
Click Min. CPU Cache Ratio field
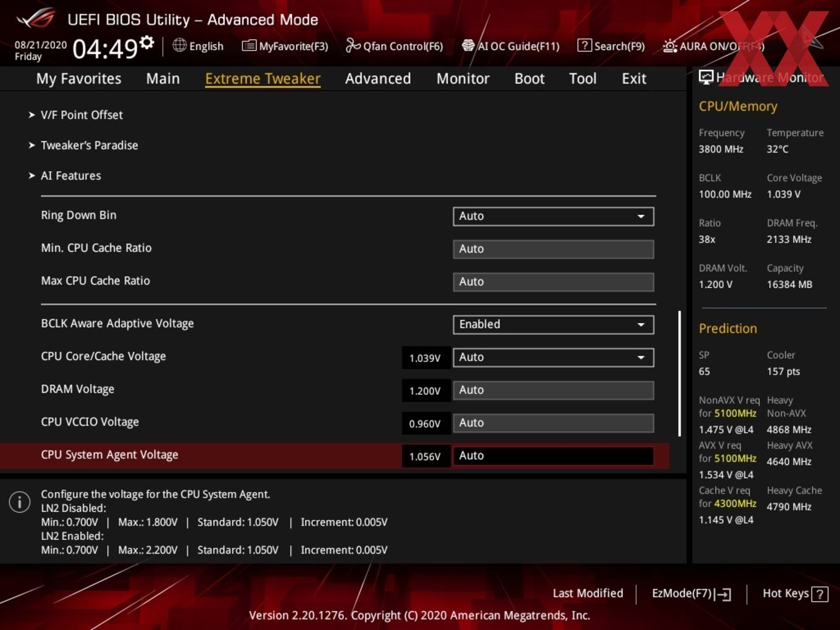tap(553, 249)
